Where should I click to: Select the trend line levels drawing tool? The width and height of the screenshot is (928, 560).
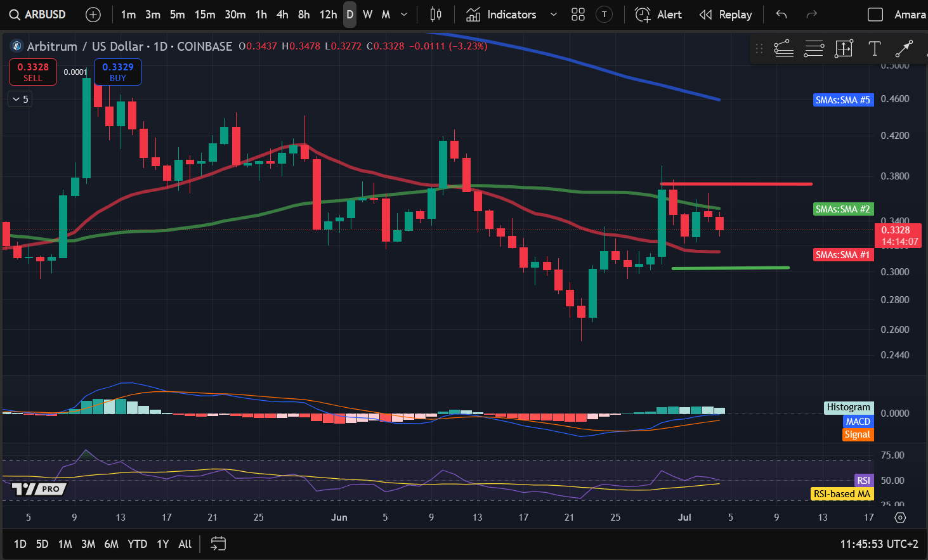click(784, 48)
